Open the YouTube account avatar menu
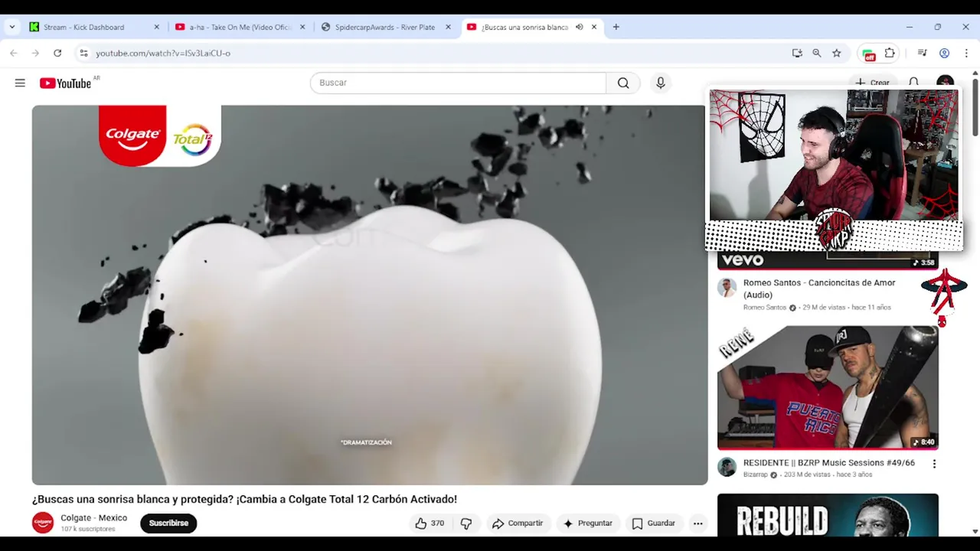Viewport: 980px width, 551px height. pos(946,82)
